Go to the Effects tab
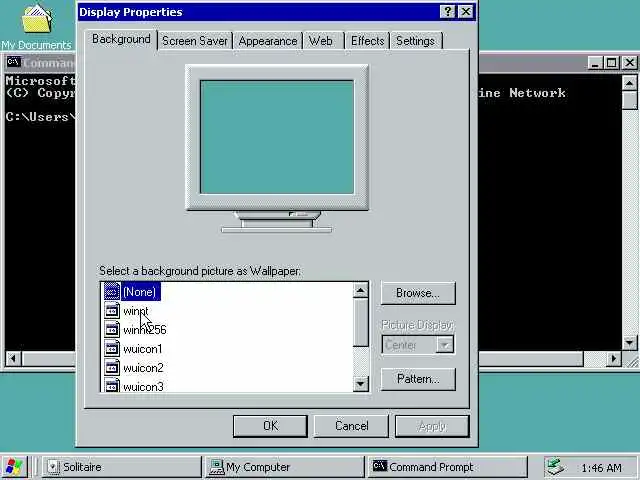This screenshot has height=480, width=640. [367, 41]
